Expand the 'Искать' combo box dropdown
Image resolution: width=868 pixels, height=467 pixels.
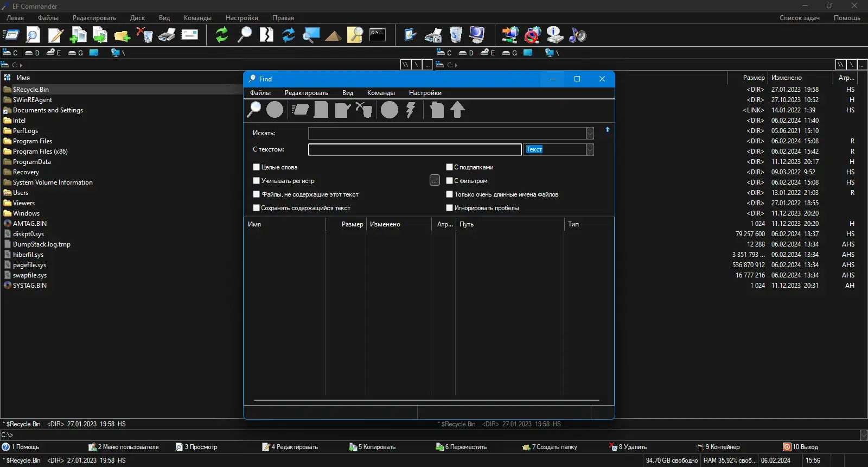point(590,134)
